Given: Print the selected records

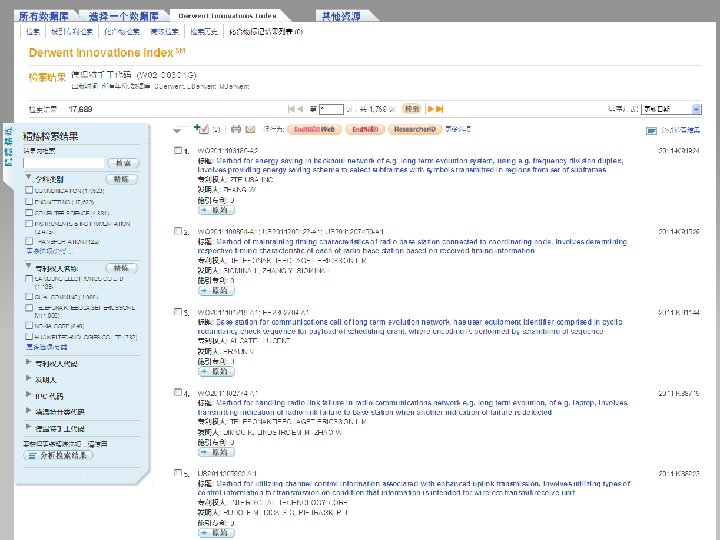Looking at the screenshot, I should tap(236, 129).
